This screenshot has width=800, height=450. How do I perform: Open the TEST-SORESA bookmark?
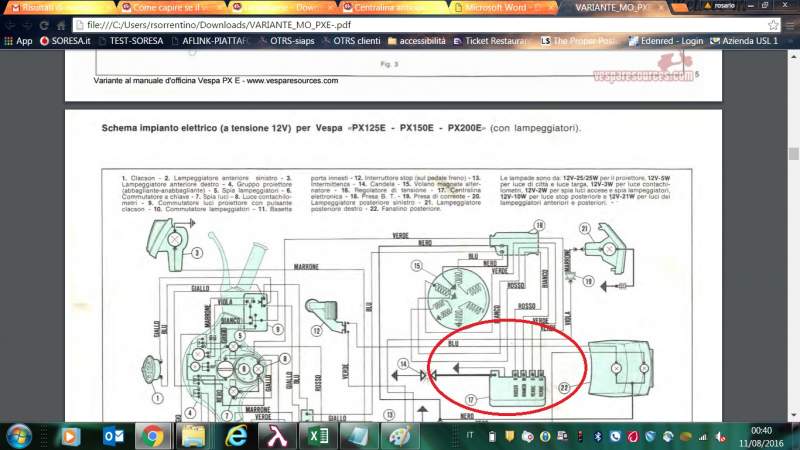[x=131, y=41]
